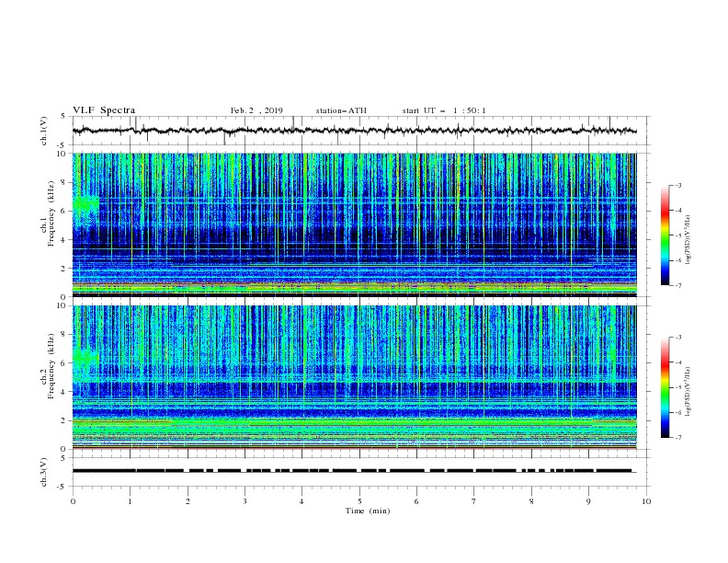
Task: Click the time axis tick label 0
Action: (x=73, y=501)
